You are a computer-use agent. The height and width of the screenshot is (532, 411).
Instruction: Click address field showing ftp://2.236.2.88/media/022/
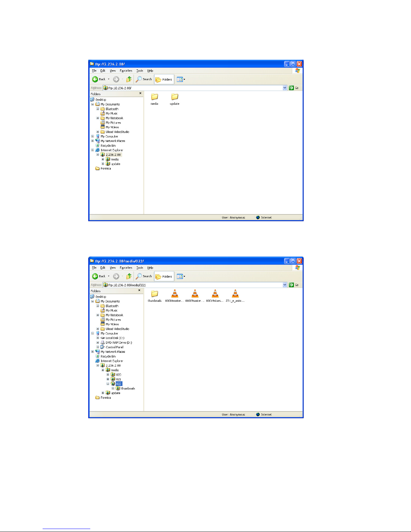(193, 285)
